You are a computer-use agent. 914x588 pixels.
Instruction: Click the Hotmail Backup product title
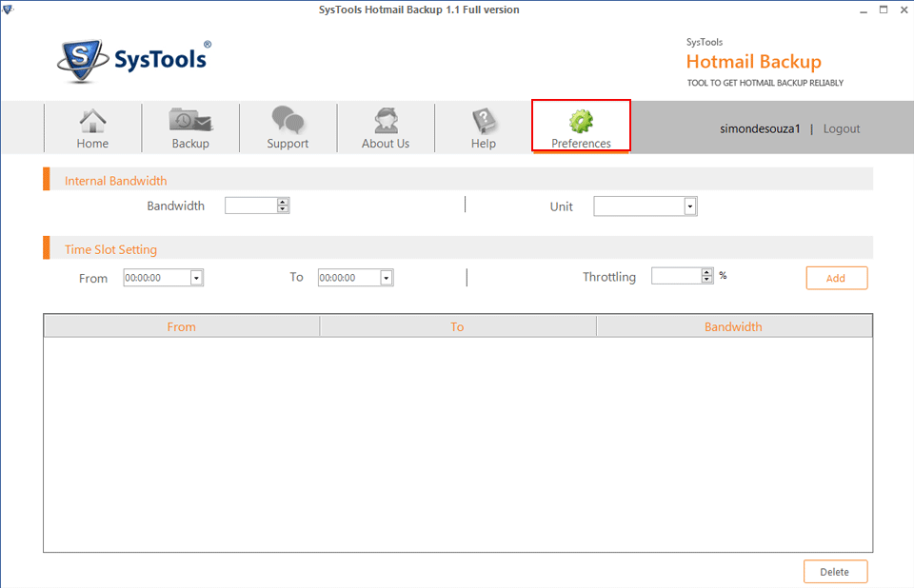coord(754,61)
